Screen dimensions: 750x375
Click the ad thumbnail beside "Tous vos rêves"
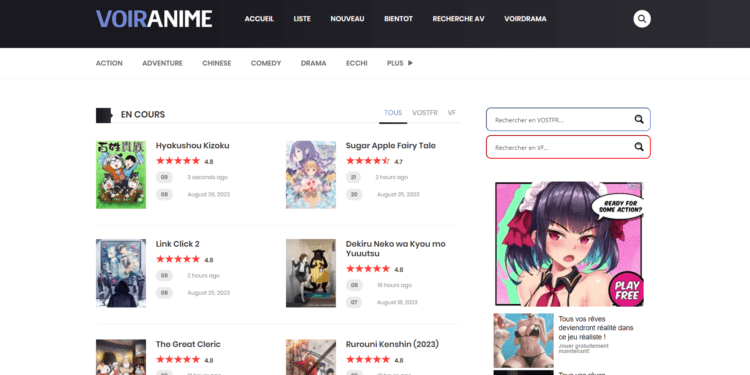click(x=523, y=340)
